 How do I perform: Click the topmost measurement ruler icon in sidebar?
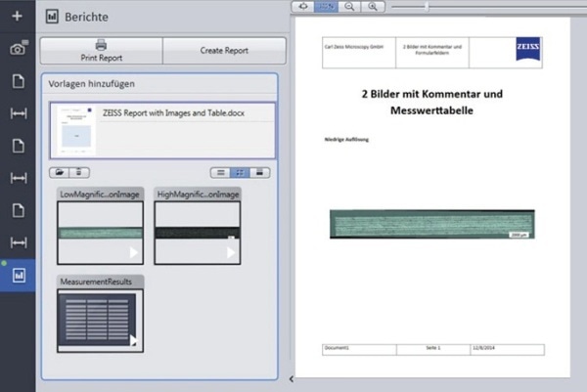click(18, 113)
